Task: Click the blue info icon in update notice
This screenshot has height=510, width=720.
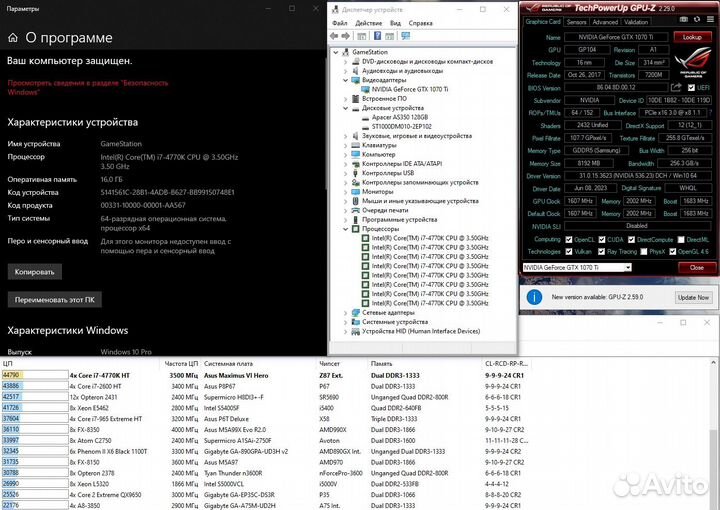Action: point(534,297)
